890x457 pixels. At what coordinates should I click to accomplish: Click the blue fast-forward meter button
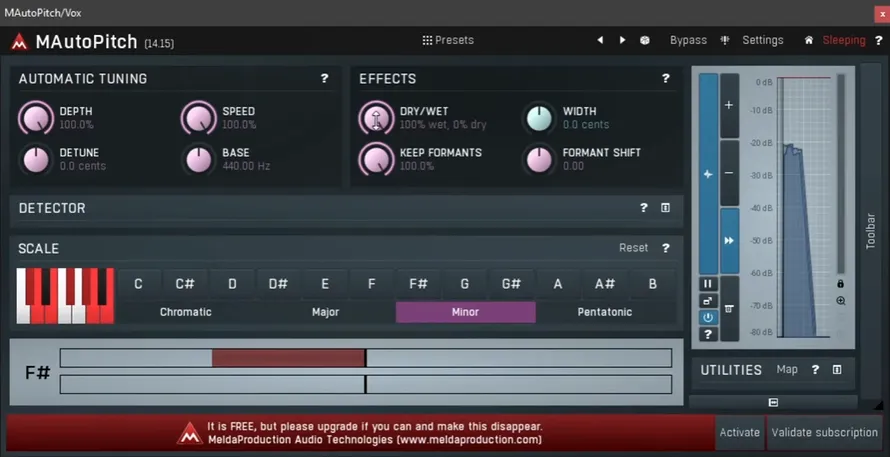tap(729, 241)
